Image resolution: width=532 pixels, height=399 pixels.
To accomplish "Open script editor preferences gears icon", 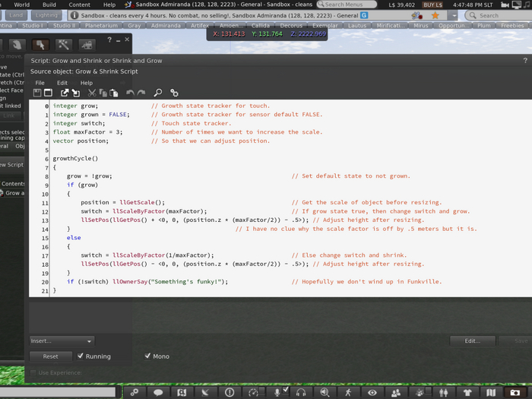I will 174,93.
